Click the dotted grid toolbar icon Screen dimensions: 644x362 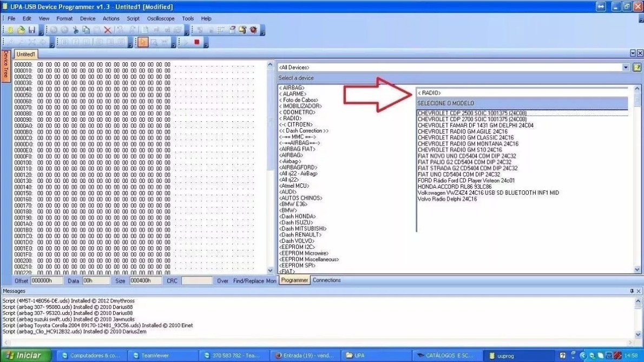tap(221, 30)
